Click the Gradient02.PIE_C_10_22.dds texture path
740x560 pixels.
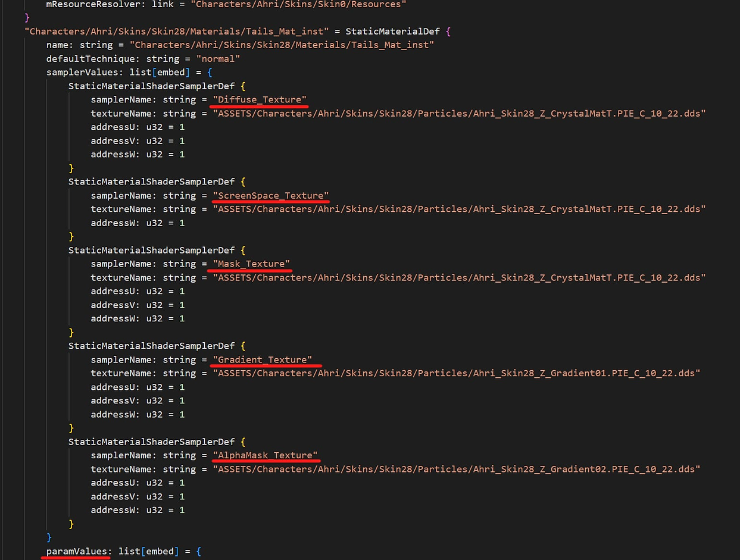pyautogui.click(x=456, y=469)
